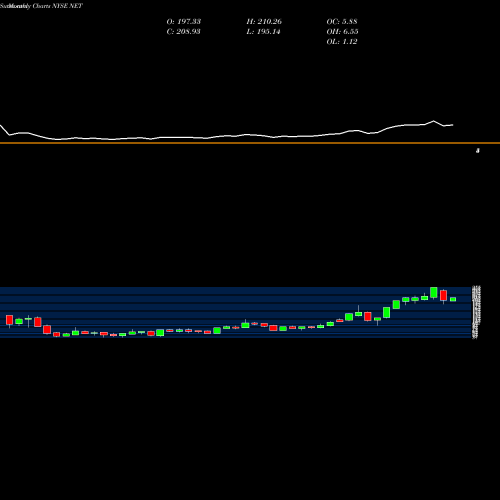Select the OH: 6.55 reading
500x500 pixels.
(x=342, y=32)
